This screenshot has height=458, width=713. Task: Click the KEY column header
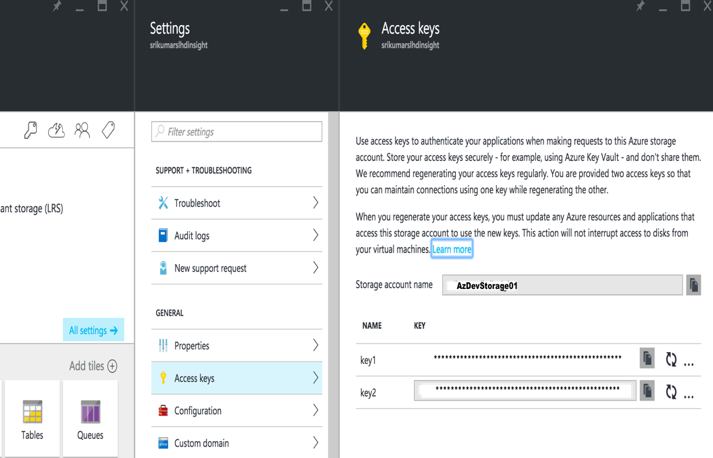(420, 326)
